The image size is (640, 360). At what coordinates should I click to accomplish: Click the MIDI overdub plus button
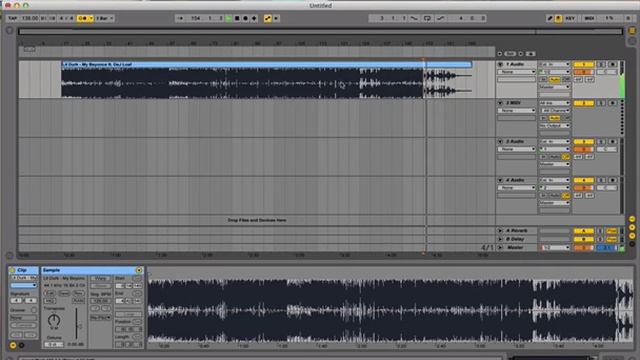pyautogui.click(x=254, y=18)
